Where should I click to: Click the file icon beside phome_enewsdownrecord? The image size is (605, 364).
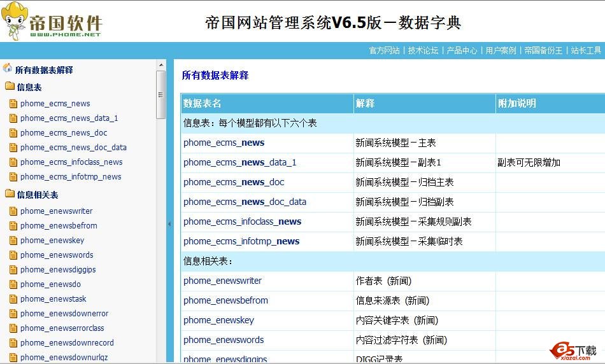tap(13, 343)
